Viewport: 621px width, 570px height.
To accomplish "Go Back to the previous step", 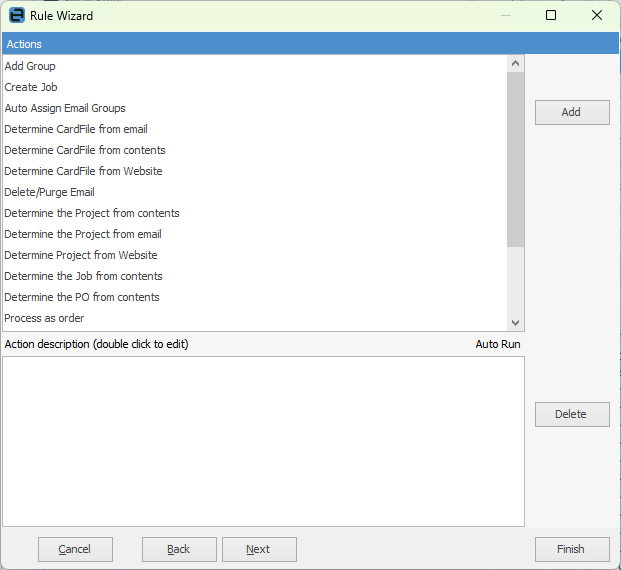I will [x=179, y=549].
